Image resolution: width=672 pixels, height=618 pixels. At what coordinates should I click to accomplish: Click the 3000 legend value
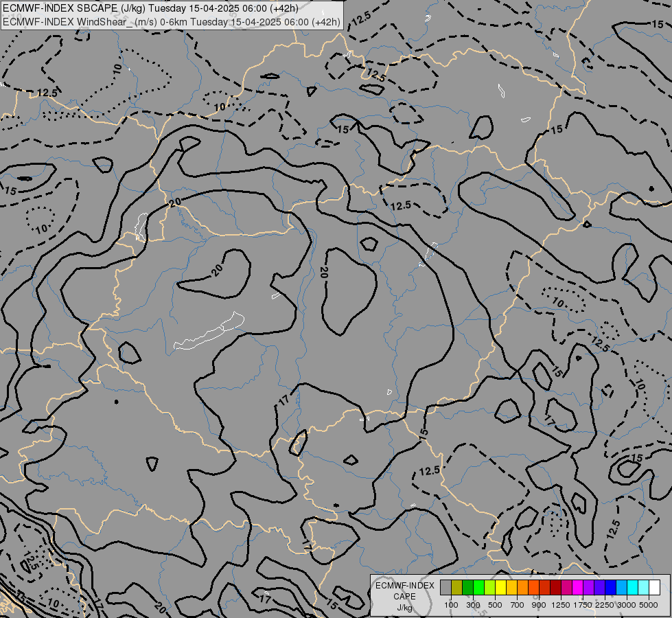627,605
